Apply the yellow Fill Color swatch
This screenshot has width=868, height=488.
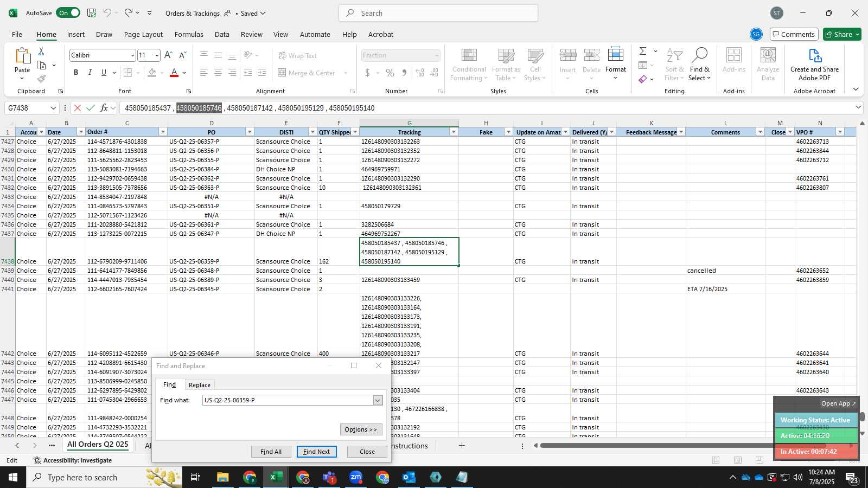point(152,73)
